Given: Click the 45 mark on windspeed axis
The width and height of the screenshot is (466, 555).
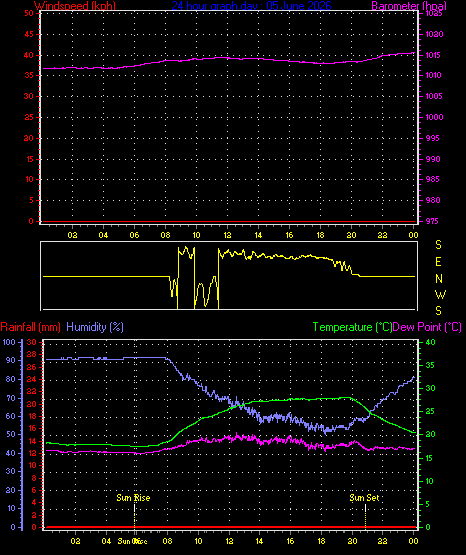Looking at the screenshot, I should (29, 34).
